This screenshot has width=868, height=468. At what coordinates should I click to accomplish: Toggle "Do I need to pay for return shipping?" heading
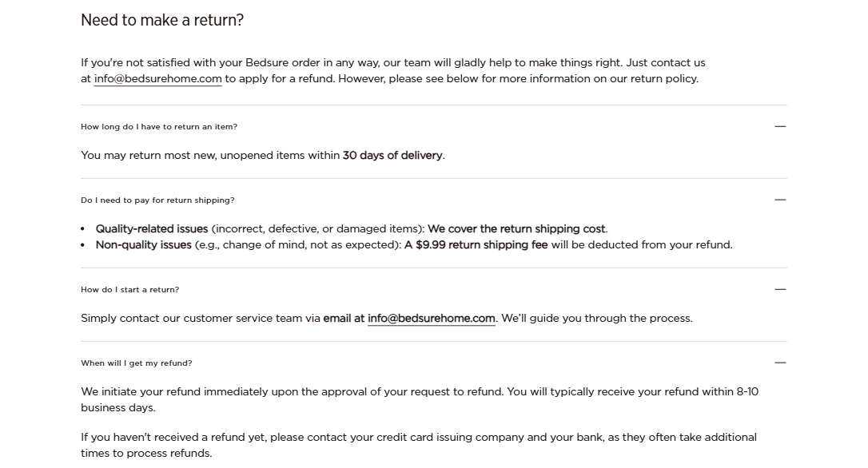pos(157,200)
